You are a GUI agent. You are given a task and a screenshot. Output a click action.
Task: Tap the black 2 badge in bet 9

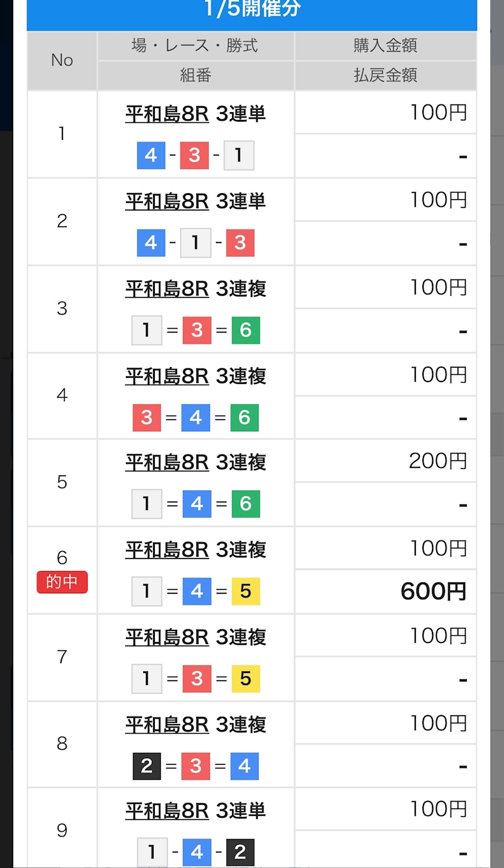click(240, 852)
